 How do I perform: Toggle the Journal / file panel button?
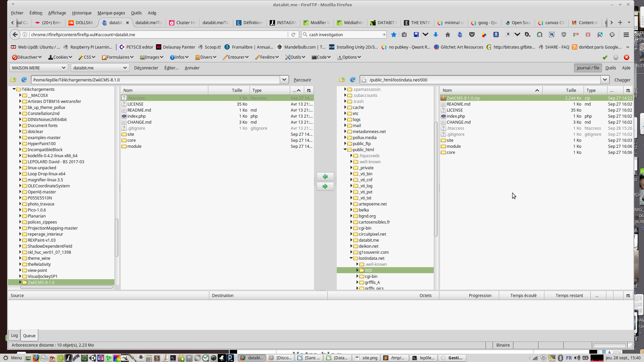[588, 68]
